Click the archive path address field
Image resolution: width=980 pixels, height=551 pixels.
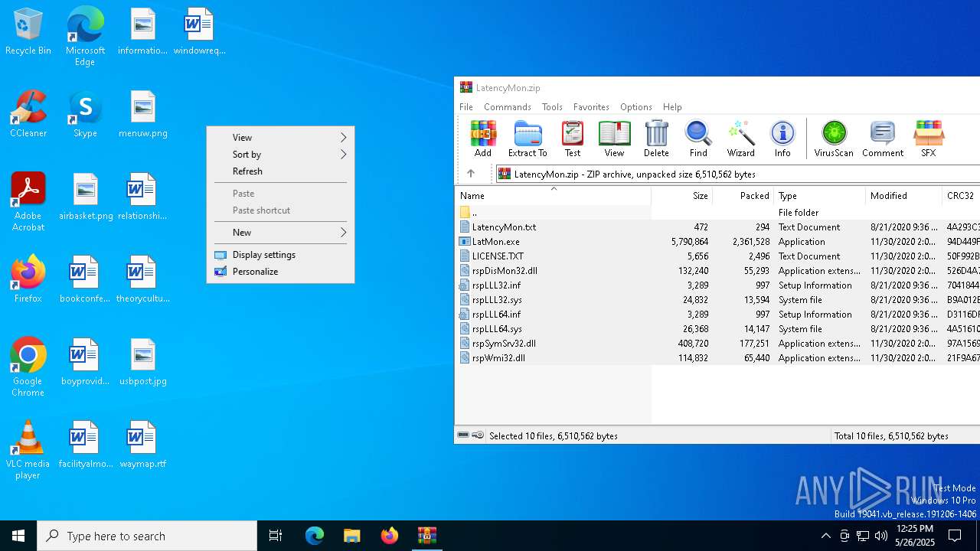738,174
